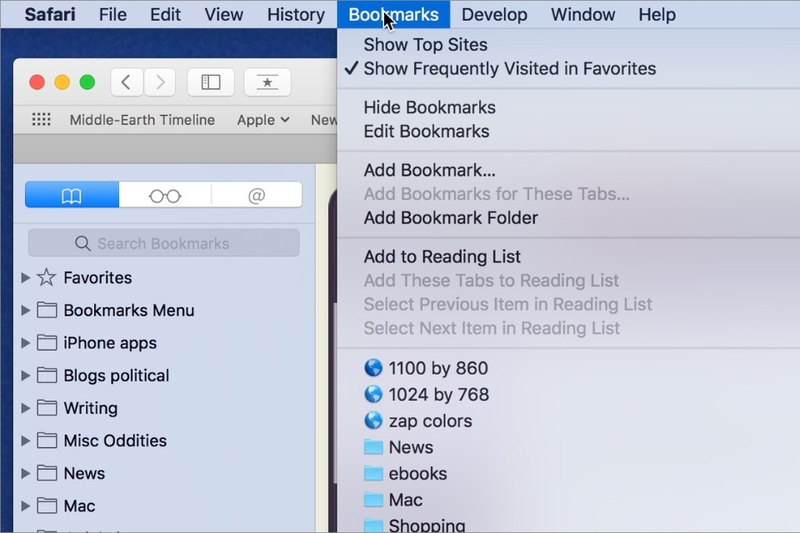Uncheck Show Frequently Visited in Favorites
Image resolution: width=800 pixels, height=533 pixels.
point(510,68)
